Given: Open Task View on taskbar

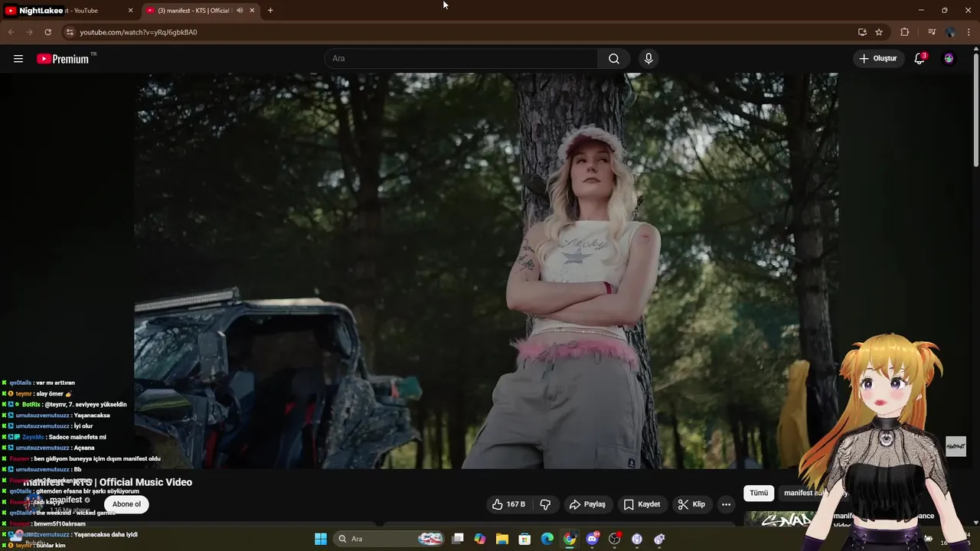Looking at the screenshot, I should pyautogui.click(x=458, y=539).
